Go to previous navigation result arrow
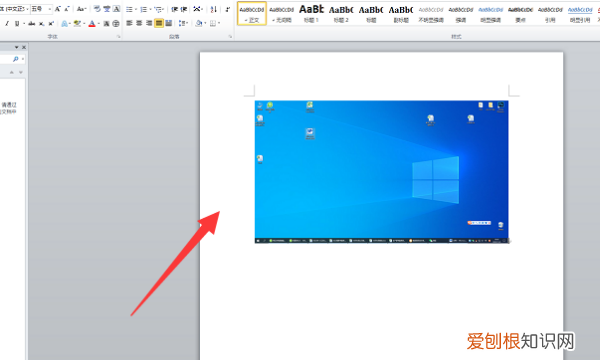Viewport: 600px width, 360px height. coord(11,72)
